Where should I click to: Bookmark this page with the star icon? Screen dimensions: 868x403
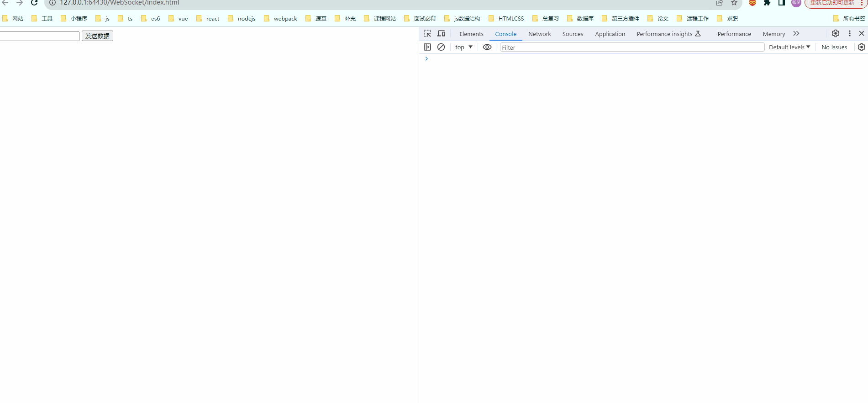[734, 3]
